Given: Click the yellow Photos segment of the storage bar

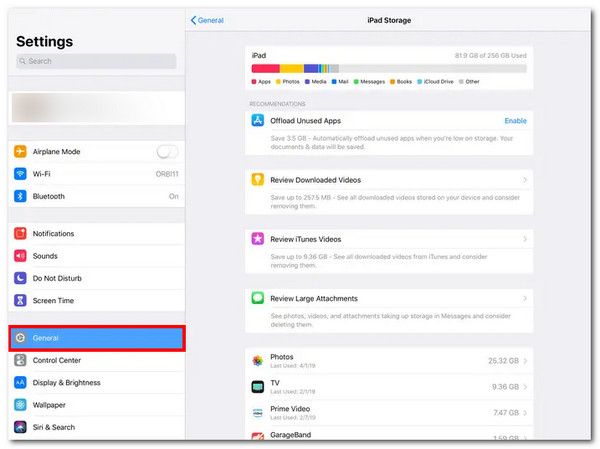Looking at the screenshot, I should 292,69.
